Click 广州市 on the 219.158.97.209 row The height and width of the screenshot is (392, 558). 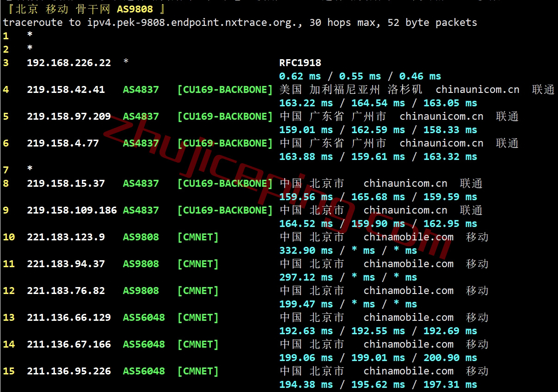(x=368, y=116)
